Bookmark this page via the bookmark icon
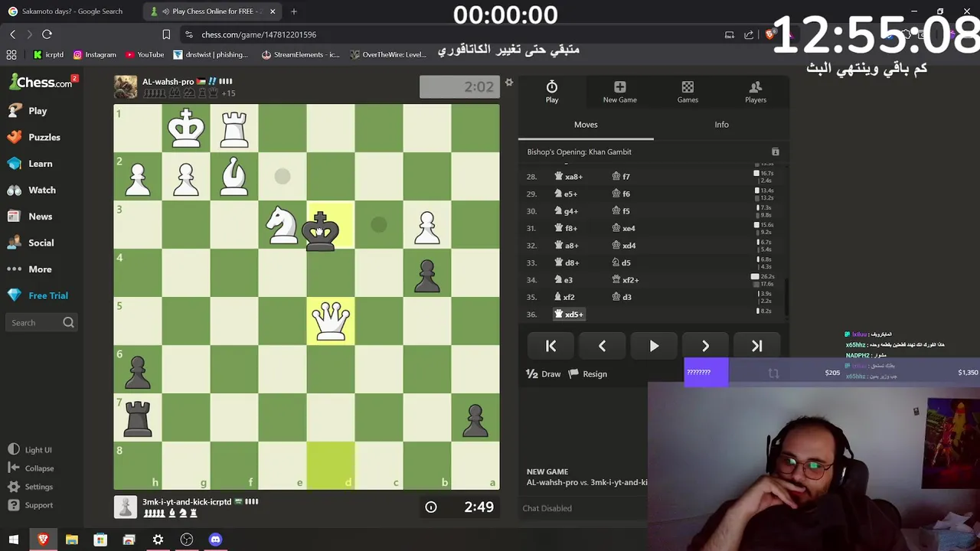This screenshot has height=551, width=980. (166, 34)
